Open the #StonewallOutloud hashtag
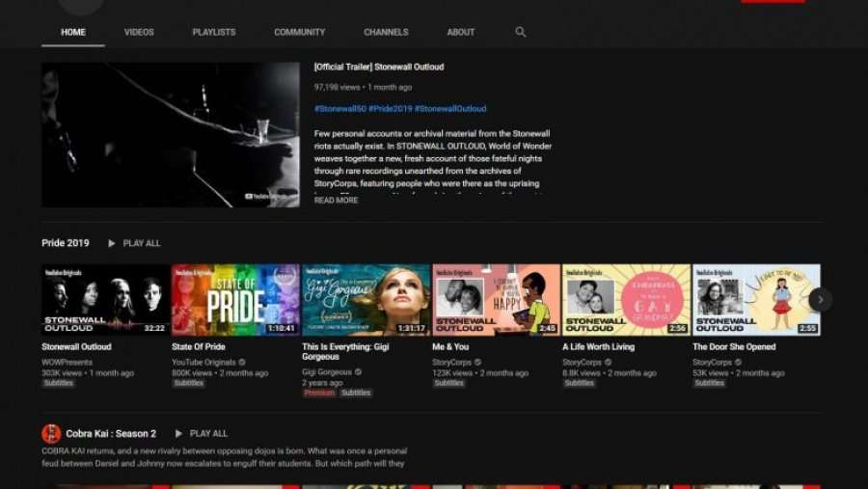 pos(450,109)
